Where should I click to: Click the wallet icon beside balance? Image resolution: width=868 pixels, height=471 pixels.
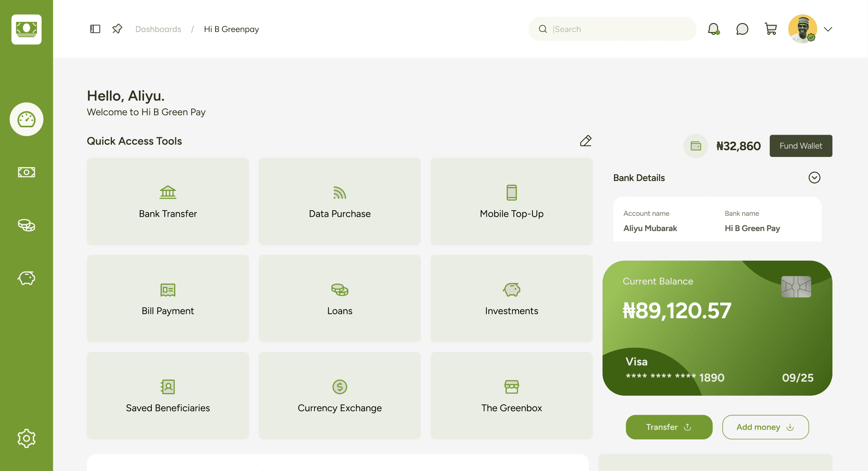coord(696,146)
